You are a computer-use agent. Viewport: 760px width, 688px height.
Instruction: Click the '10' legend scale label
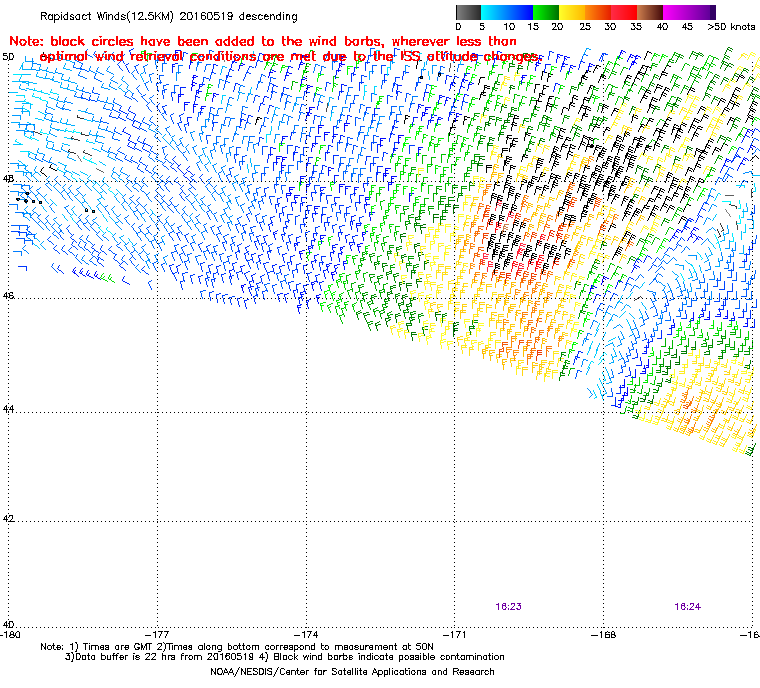pyautogui.click(x=509, y=27)
